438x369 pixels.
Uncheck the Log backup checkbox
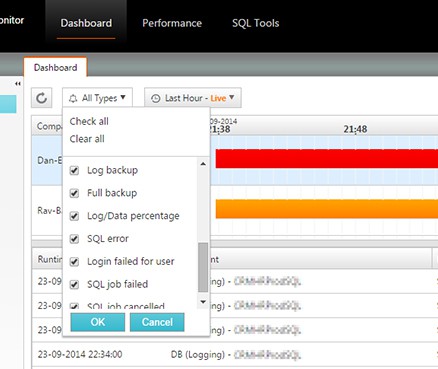tap(74, 170)
